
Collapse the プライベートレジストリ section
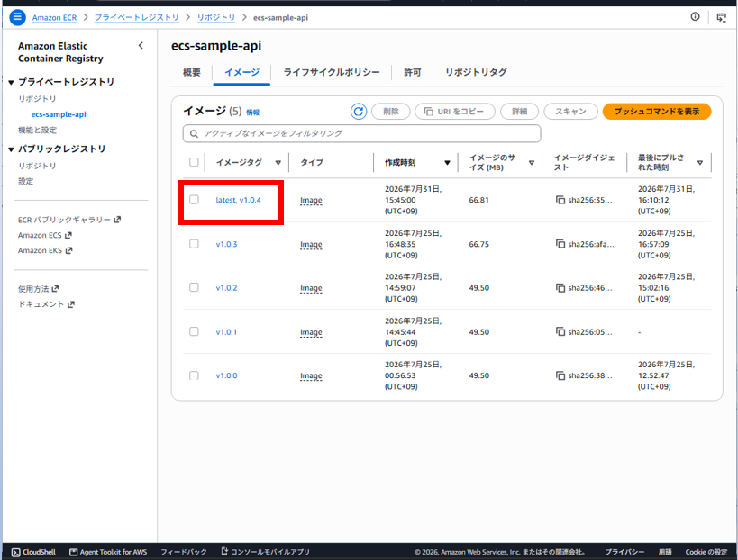tap(11, 82)
